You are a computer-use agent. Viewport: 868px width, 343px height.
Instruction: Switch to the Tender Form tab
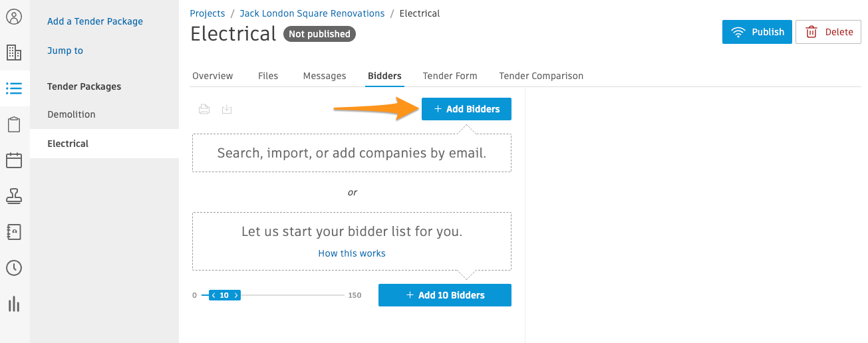[450, 76]
